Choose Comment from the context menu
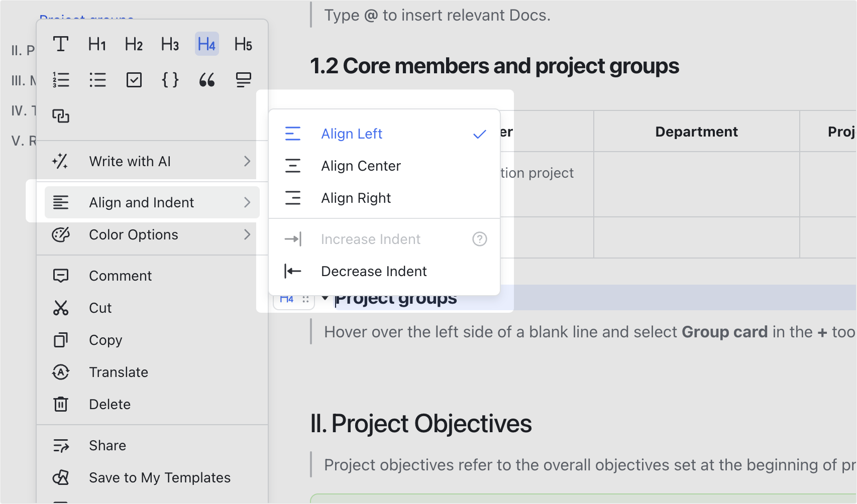This screenshot has height=504, width=857. pos(152,276)
